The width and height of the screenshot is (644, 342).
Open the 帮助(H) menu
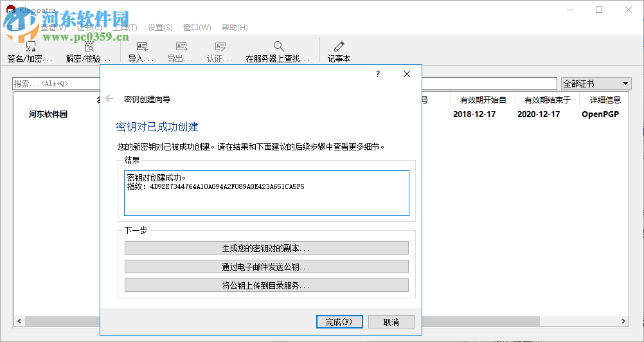[235, 28]
